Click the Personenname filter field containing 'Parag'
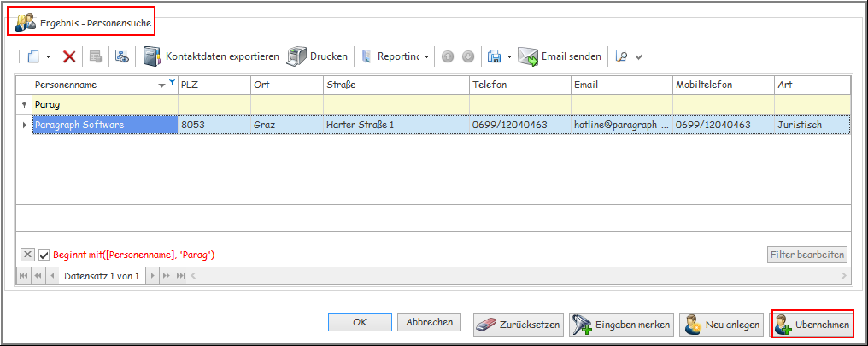Viewport: 868px width, 346px height. click(x=103, y=104)
